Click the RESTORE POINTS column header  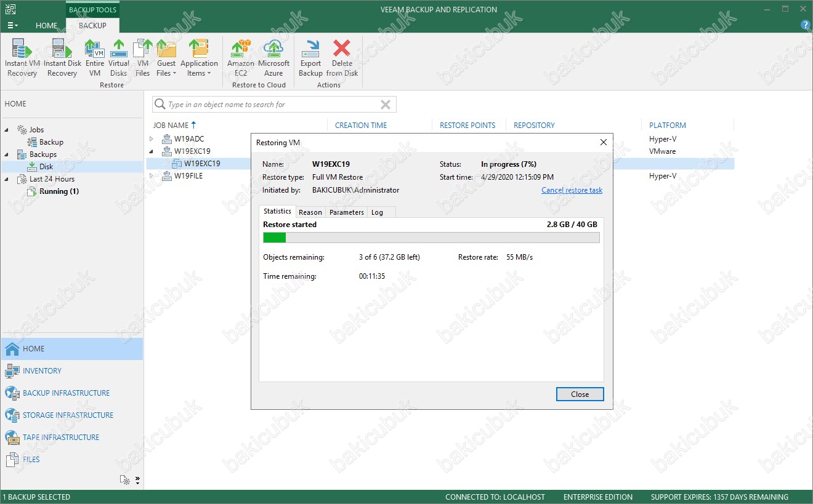(467, 125)
